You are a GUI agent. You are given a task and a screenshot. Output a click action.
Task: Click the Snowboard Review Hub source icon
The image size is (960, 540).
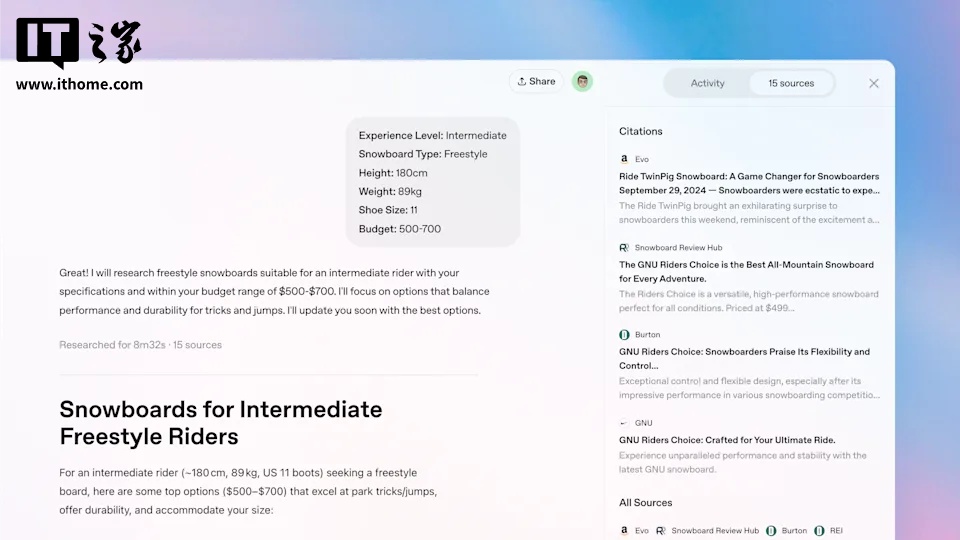coord(624,248)
